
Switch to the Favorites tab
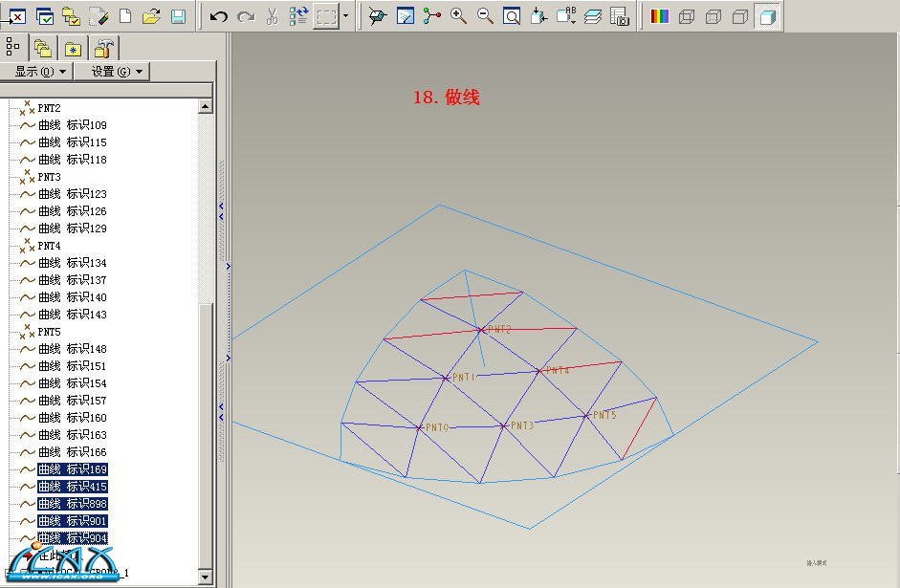coord(73,48)
